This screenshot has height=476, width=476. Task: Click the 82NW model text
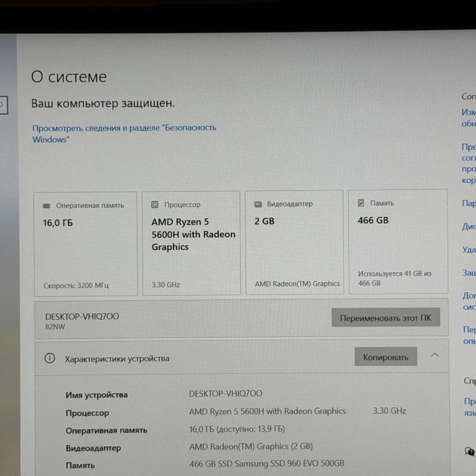click(x=55, y=327)
